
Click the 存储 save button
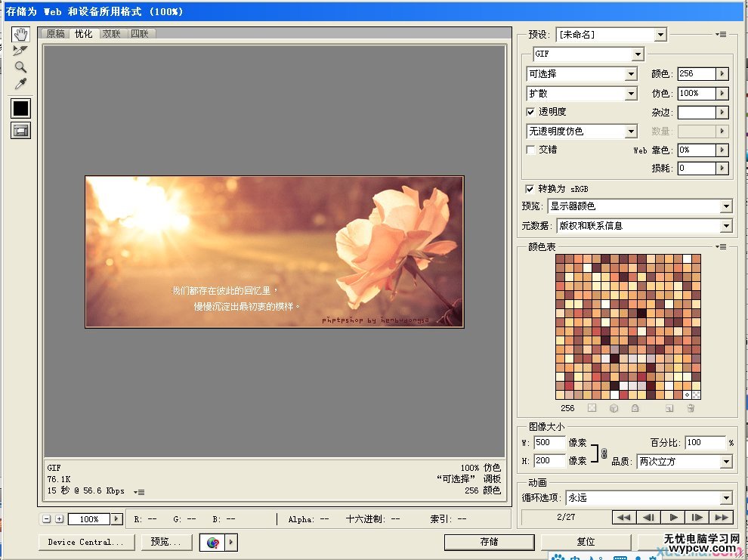490,542
